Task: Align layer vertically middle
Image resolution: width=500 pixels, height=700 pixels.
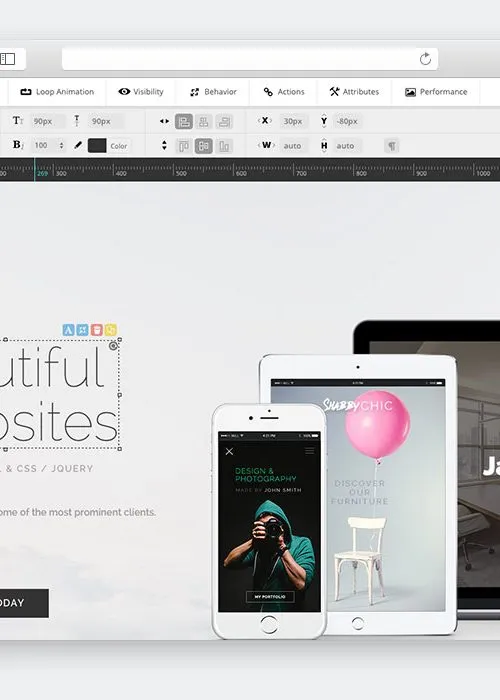Action: (204, 146)
